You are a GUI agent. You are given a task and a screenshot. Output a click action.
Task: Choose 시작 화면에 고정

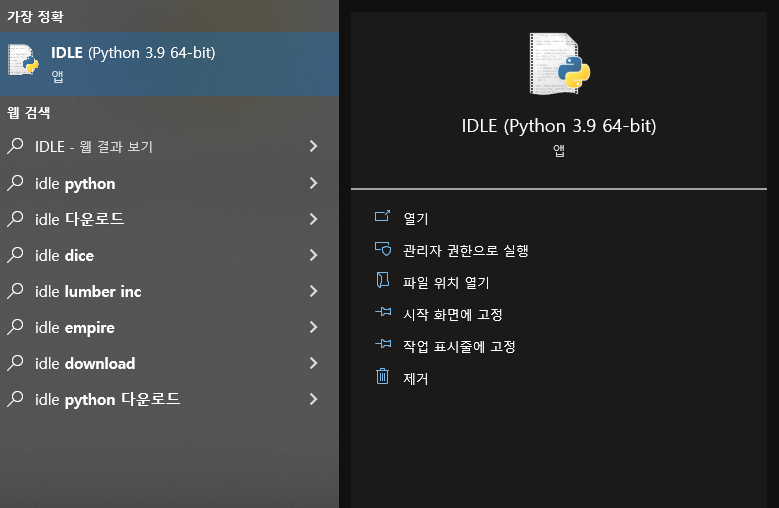pyautogui.click(x=453, y=314)
